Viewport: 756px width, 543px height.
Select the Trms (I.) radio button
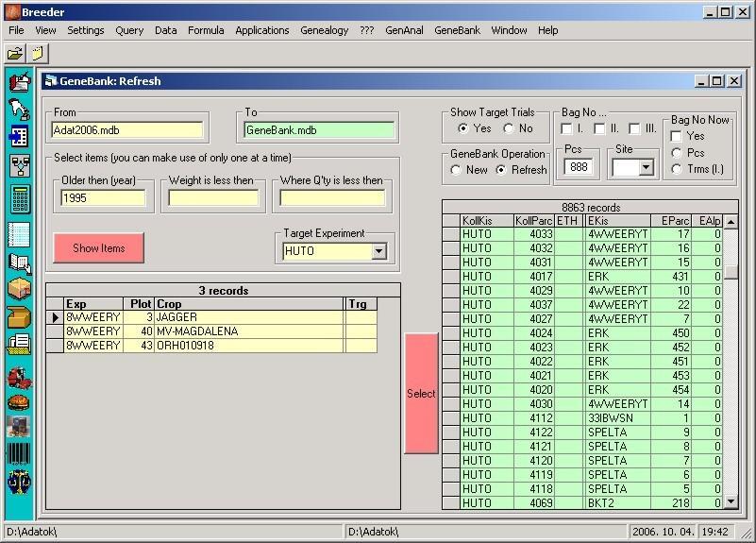click(x=677, y=169)
